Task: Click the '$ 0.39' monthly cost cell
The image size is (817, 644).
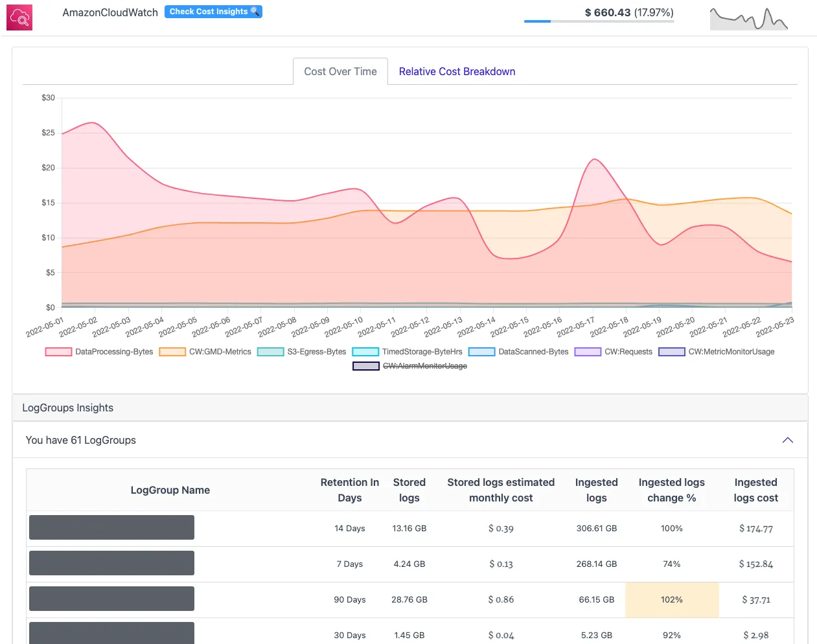Action: pyautogui.click(x=501, y=529)
